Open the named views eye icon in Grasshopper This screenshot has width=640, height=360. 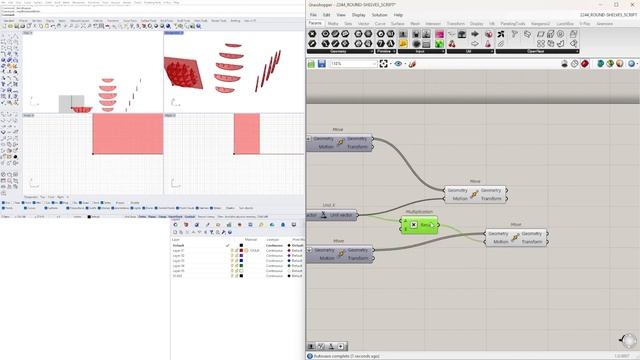tap(398, 64)
